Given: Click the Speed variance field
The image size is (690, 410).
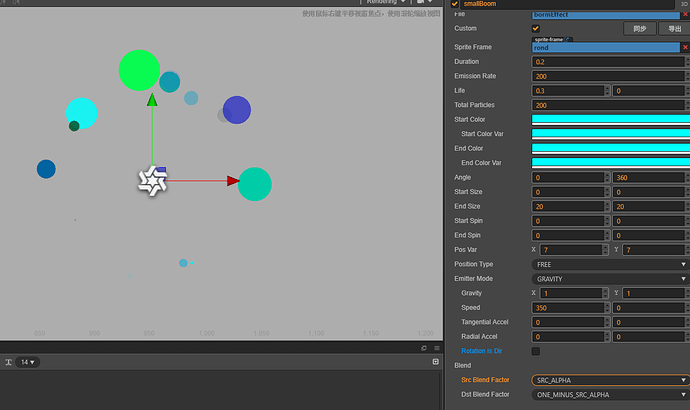Looking at the screenshot, I should [x=649, y=308].
